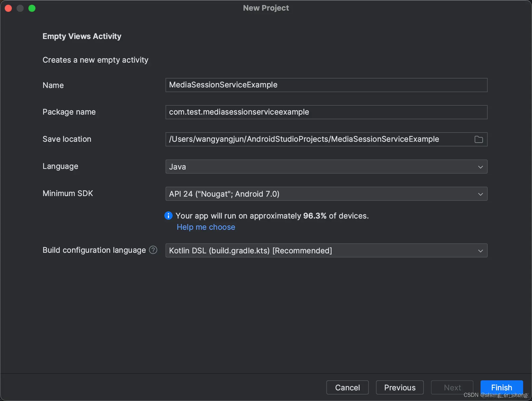This screenshot has height=401, width=532.
Task: Click the blue info icon beside device coverage
Action: tap(168, 216)
